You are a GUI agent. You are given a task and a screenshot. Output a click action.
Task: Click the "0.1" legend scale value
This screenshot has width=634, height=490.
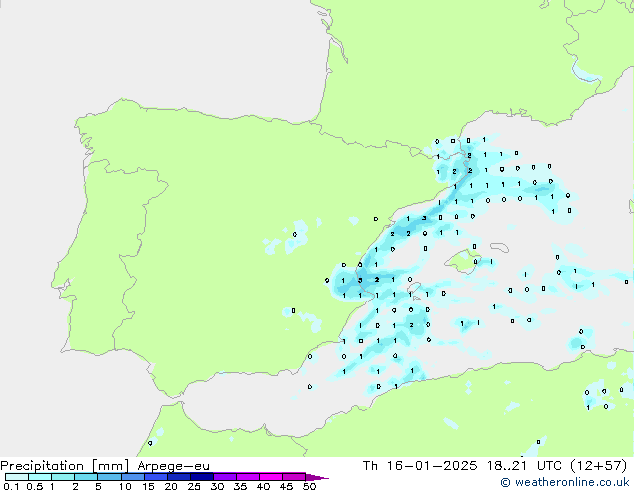(11, 486)
